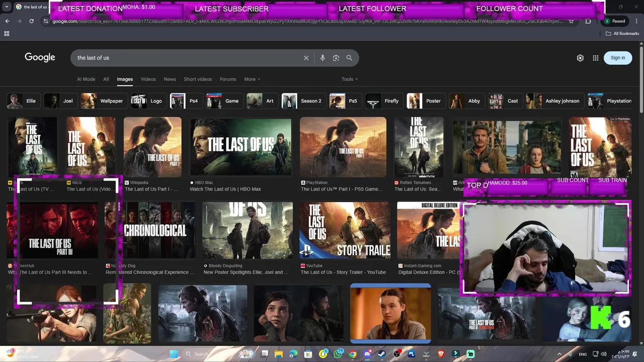Open Chrome tab search dropdown
Screen dimensions: 644x362
coord(7,7)
